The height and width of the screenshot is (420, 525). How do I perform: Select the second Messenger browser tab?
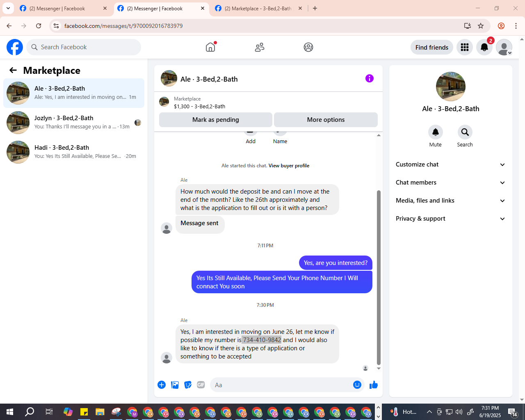click(161, 8)
